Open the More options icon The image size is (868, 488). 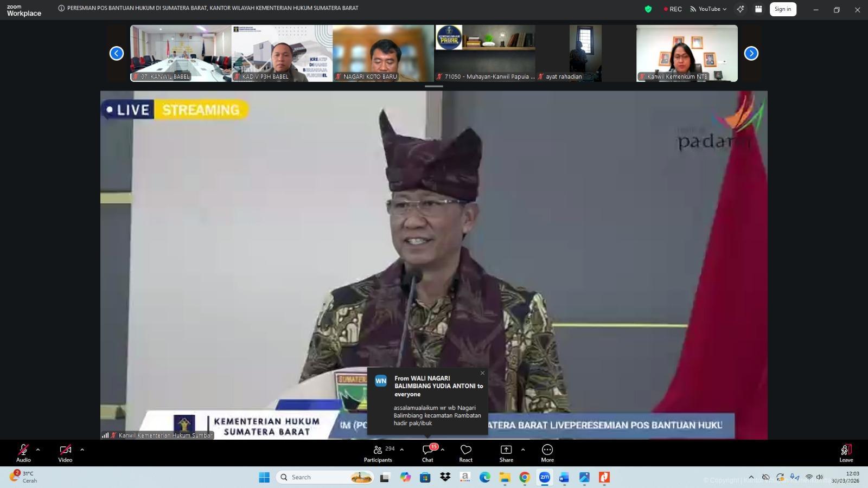(x=547, y=453)
